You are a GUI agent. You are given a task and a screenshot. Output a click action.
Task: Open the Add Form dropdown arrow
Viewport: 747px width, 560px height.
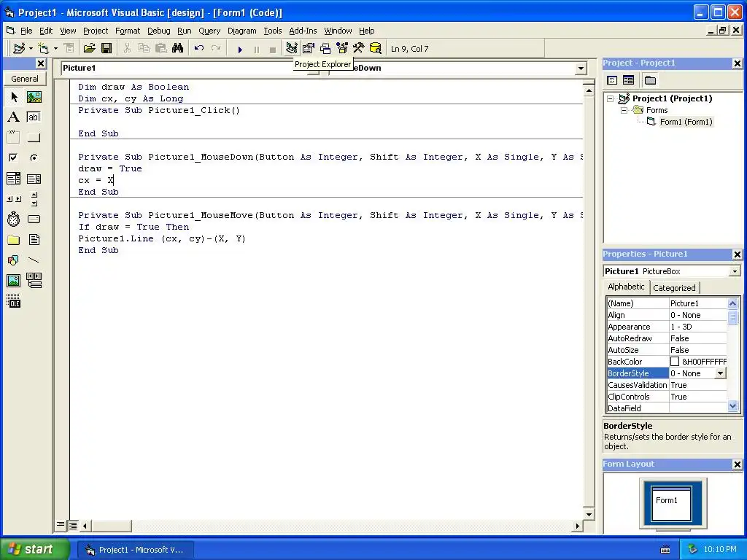(x=55, y=49)
